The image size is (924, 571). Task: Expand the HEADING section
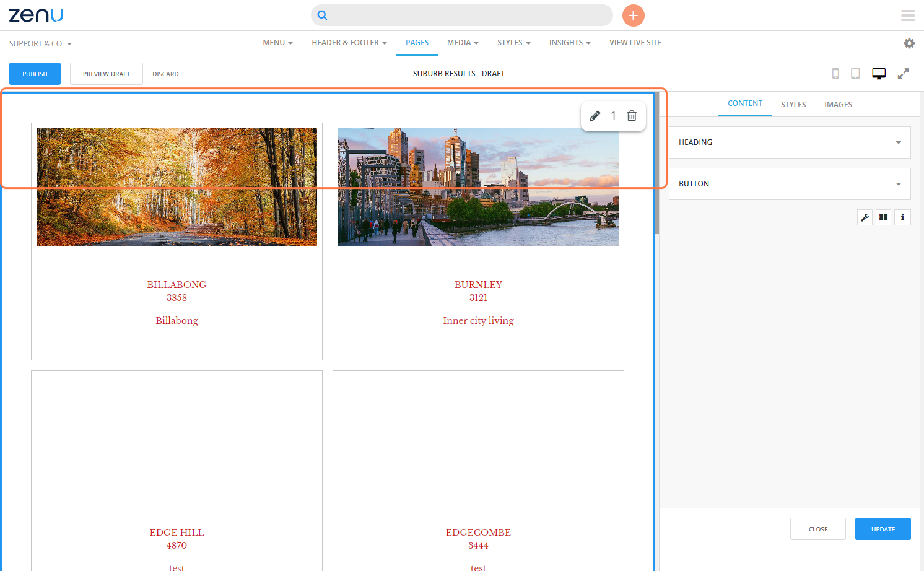[x=790, y=142]
